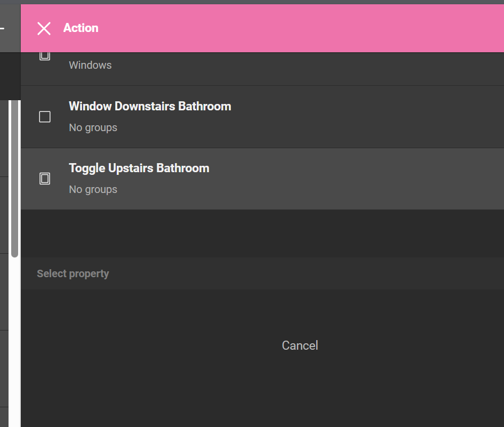The image size is (504, 427).
Task: Click the Select property header
Action: coord(73,273)
